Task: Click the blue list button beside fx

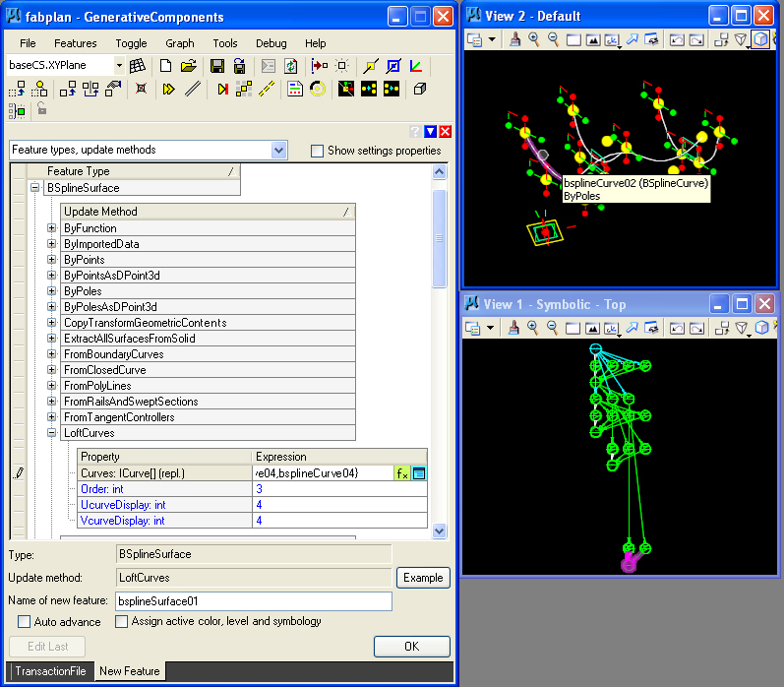Action: 419,473
